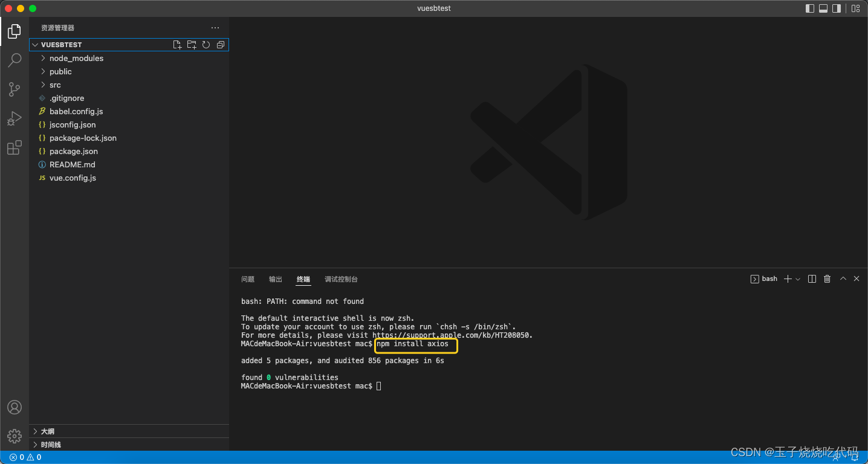Toggle primary sidebar visibility

(x=810, y=8)
